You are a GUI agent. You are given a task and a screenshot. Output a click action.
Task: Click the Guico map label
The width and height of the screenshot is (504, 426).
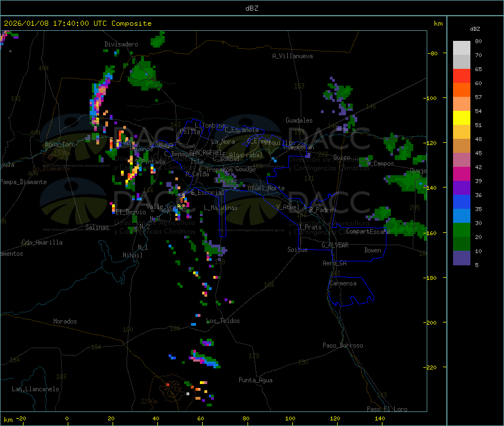pyautogui.click(x=342, y=157)
